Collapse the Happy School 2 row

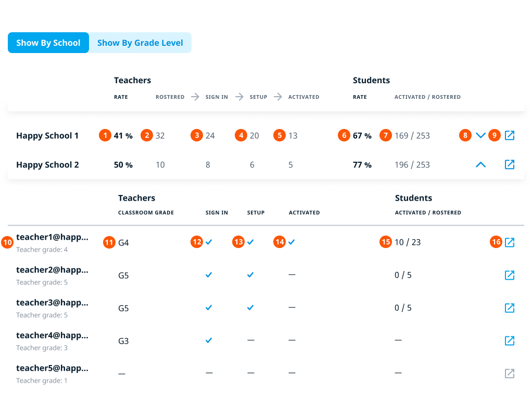coord(481,165)
